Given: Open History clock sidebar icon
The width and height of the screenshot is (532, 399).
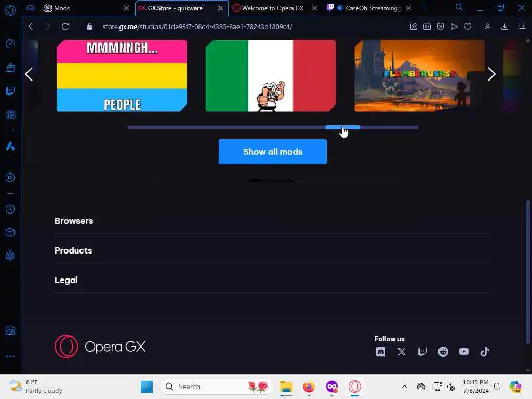Looking at the screenshot, I should coord(10,209).
